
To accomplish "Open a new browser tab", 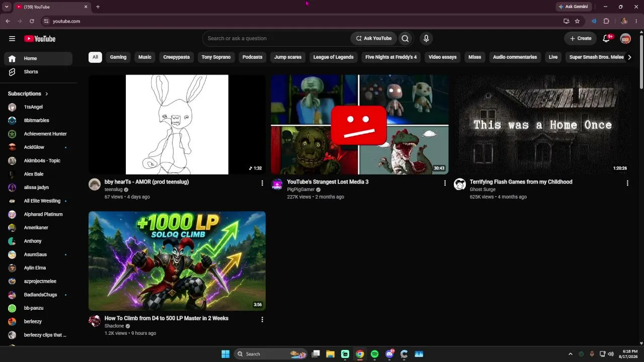I will point(98,7).
